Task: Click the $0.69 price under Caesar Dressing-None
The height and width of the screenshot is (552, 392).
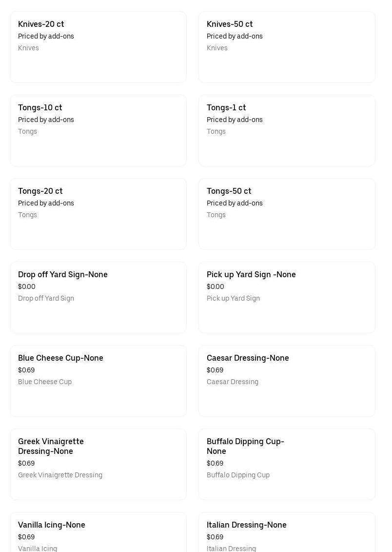Action: click(215, 370)
